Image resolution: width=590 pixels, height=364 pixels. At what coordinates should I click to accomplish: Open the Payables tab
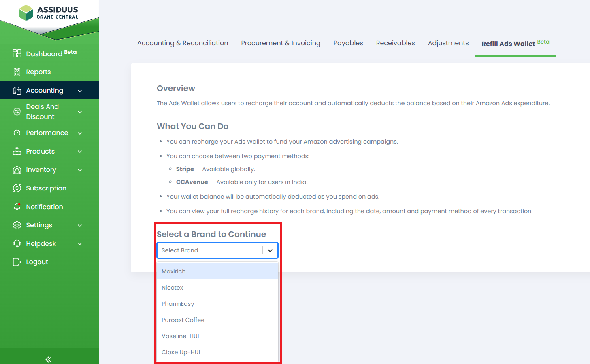(x=348, y=43)
